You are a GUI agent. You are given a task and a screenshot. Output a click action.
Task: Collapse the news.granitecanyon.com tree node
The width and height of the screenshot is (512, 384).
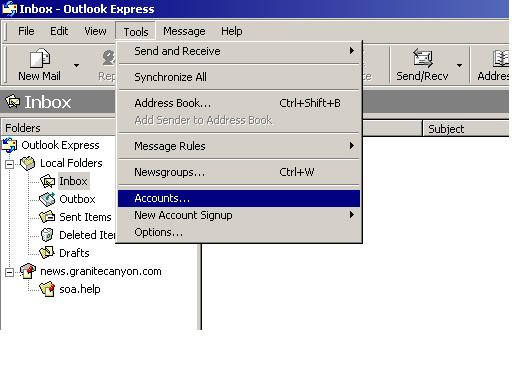click(x=10, y=272)
